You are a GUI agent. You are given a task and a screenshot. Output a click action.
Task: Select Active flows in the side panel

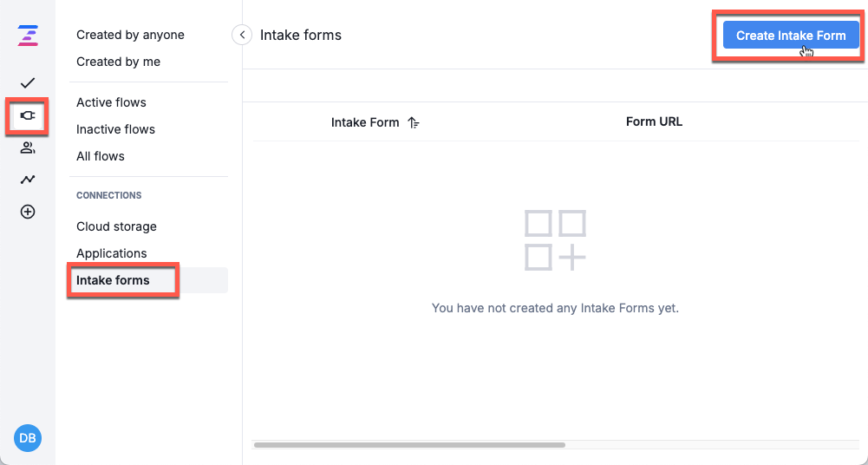click(x=111, y=102)
